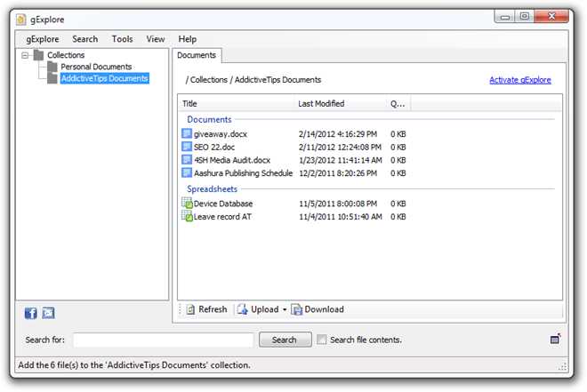Click the Facebook share icon
587x392 pixels.
(x=31, y=313)
